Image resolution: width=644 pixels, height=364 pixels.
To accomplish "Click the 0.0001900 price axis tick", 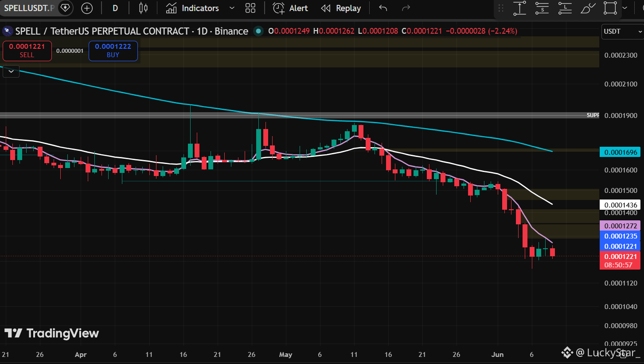I will pos(621,116).
